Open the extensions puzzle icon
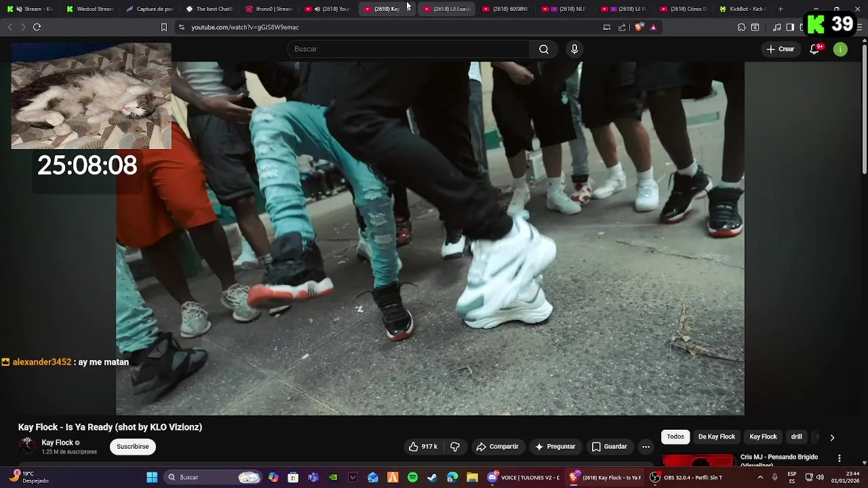 point(741,27)
